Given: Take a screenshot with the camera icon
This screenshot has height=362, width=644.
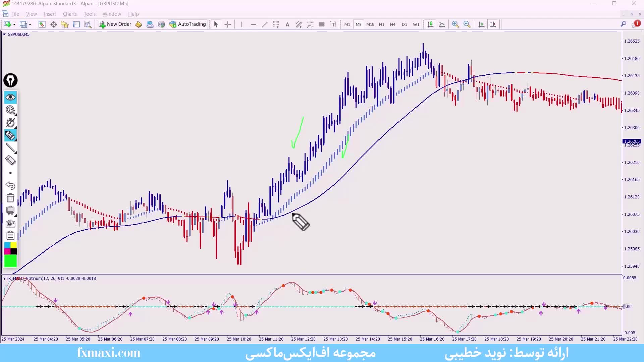Looking at the screenshot, I should click(x=10, y=224).
